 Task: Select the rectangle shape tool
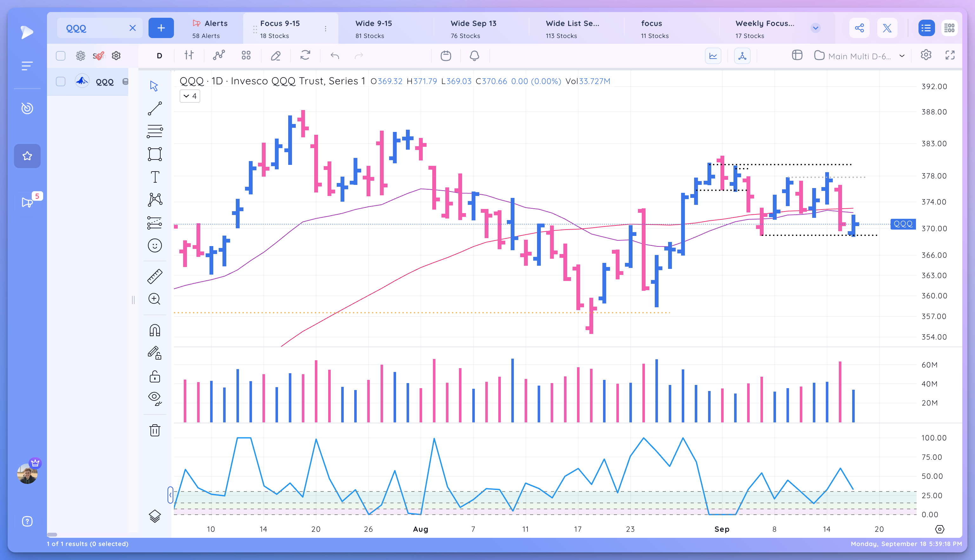[x=154, y=154]
